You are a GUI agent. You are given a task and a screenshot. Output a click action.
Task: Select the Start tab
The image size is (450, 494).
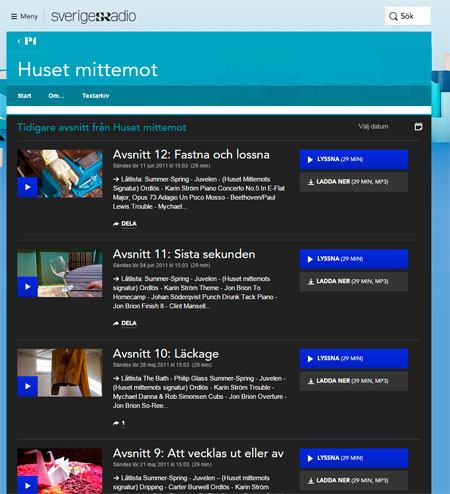point(24,96)
